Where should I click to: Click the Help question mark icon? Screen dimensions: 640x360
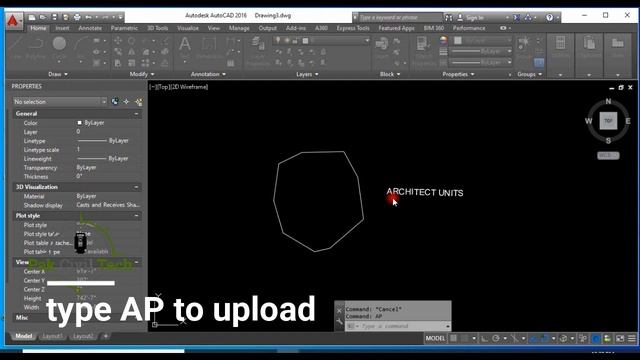pos(549,17)
